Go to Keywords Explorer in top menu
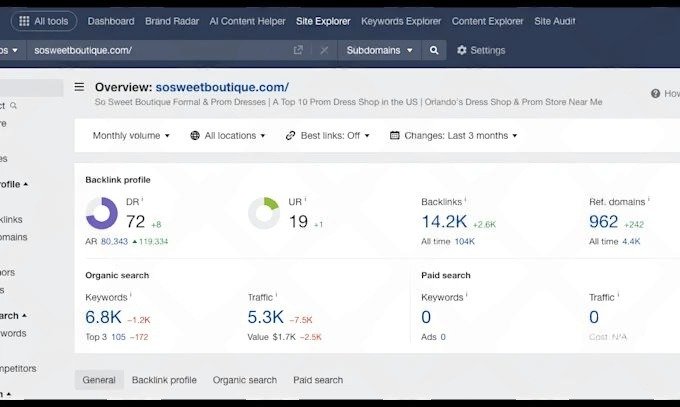 click(401, 20)
